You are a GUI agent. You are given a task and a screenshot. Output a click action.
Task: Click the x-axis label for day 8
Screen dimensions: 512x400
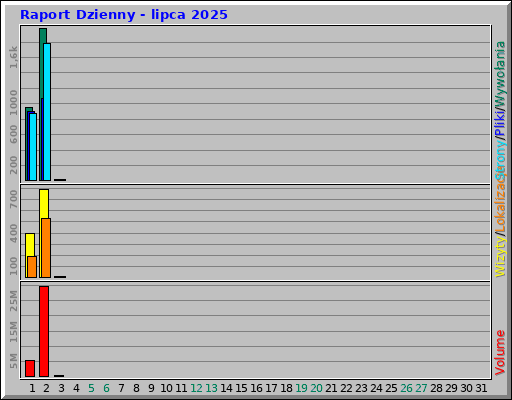[x=136, y=388]
